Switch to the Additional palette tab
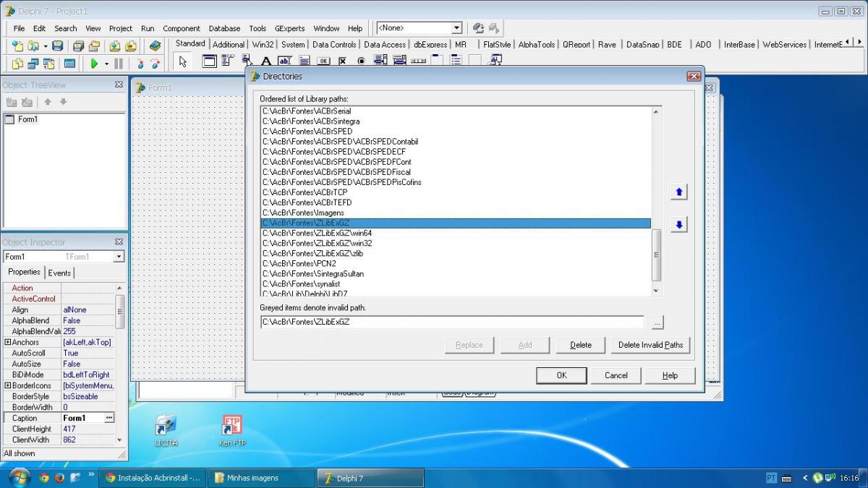This screenshot has height=488, width=868. 229,44
